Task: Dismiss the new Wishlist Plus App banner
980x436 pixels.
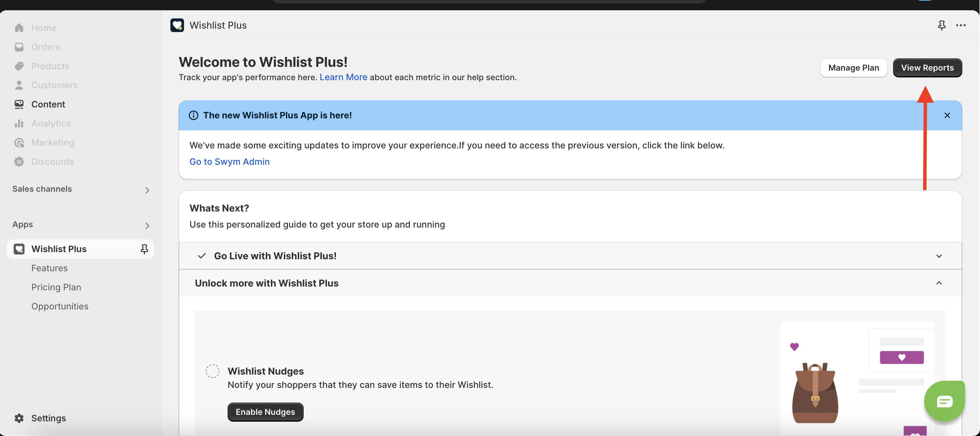Action: [x=947, y=115]
